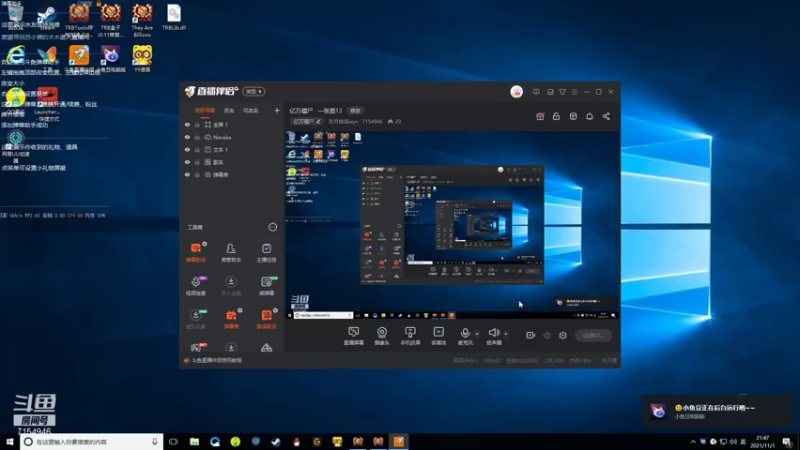Screen dimensions: 800x450
Task: Share the live room
Action: point(606,116)
